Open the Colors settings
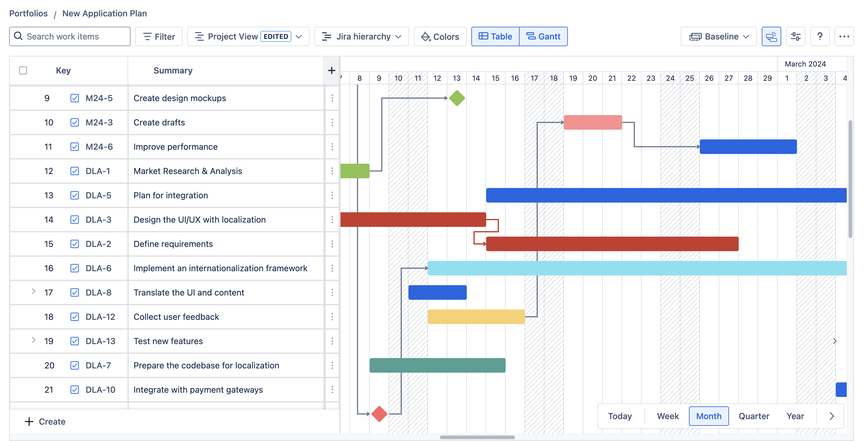The image size is (868, 441). (440, 36)
